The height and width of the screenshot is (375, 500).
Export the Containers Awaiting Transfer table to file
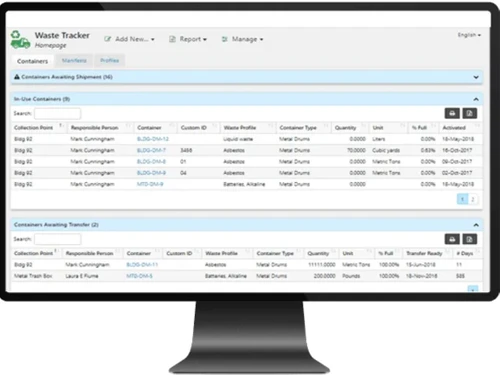click(469, 239)
